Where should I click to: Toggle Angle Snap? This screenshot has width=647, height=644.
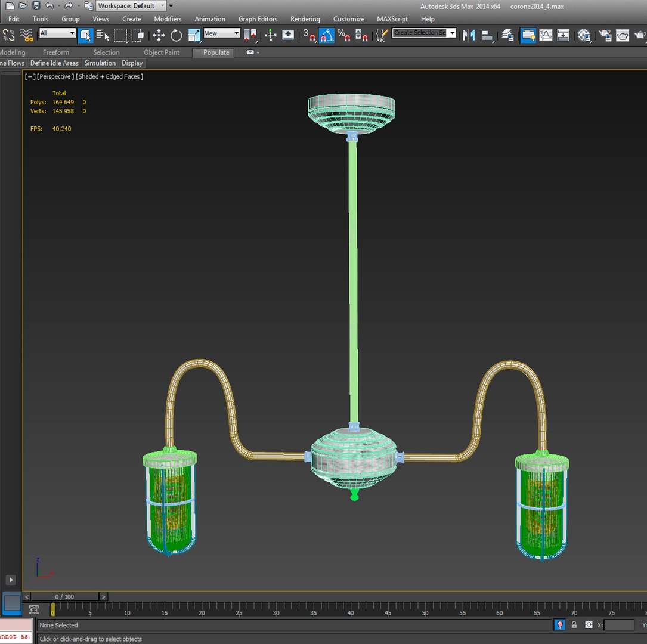(x=327, y=36)
